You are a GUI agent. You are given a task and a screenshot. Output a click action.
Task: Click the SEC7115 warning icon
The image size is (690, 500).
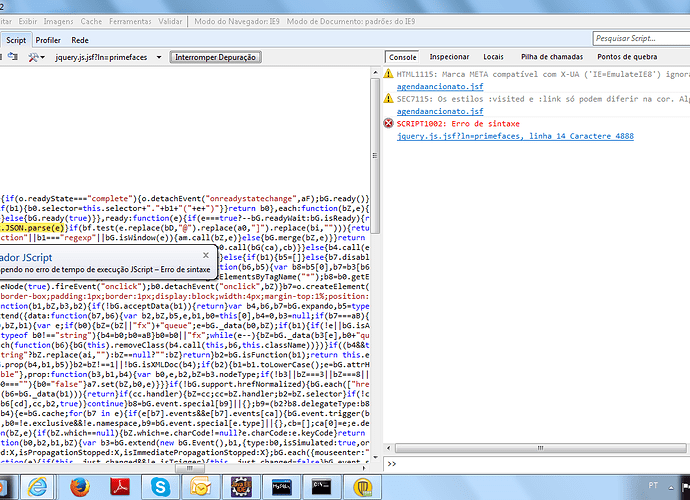388,99
